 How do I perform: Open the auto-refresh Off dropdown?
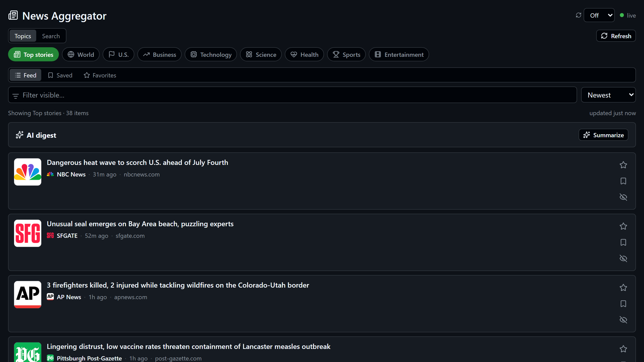(599, 15)
